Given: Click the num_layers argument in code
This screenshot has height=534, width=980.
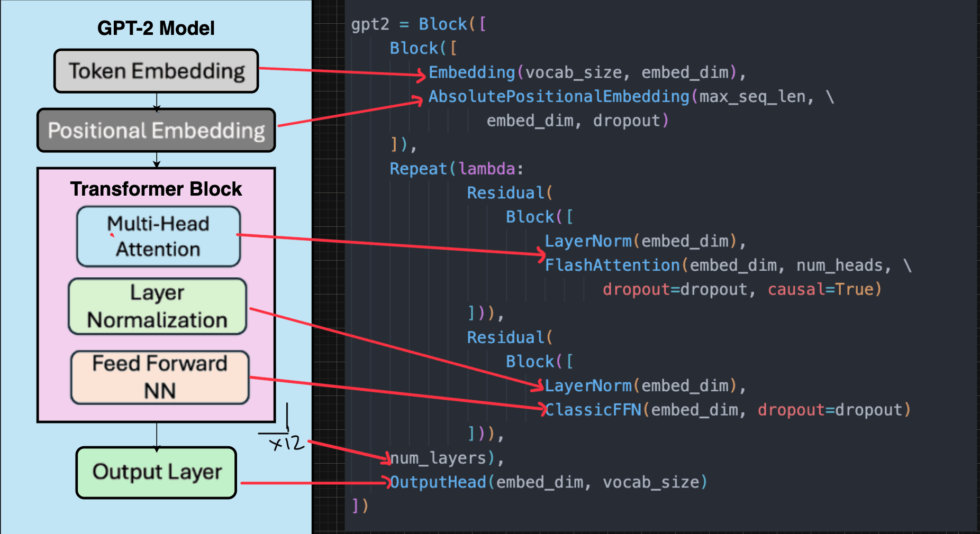Looking at the screenshot, I should click(439, 457).
